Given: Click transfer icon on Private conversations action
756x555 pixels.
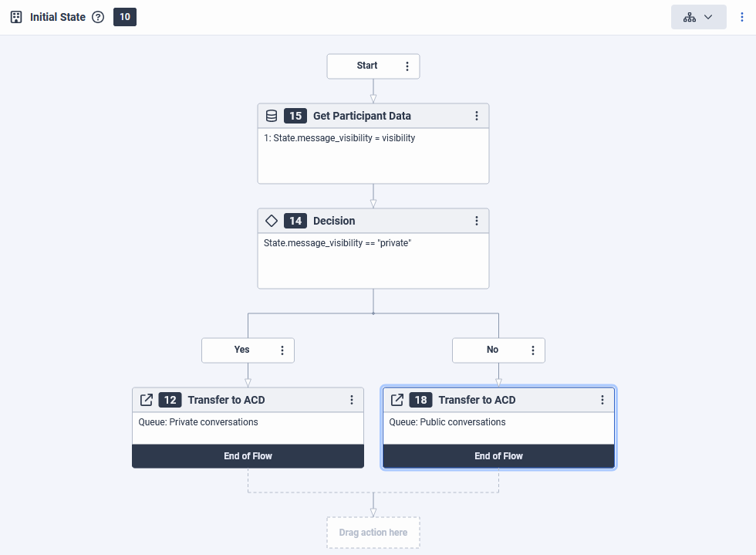Looking at the screenshot, I should 147,400.
